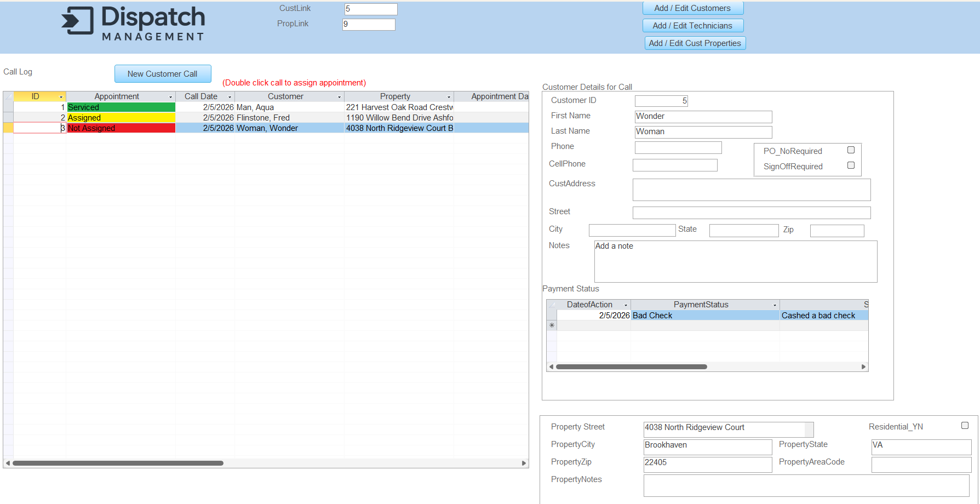
Task: Click the CustAddress text box
Action: point(752,190)
